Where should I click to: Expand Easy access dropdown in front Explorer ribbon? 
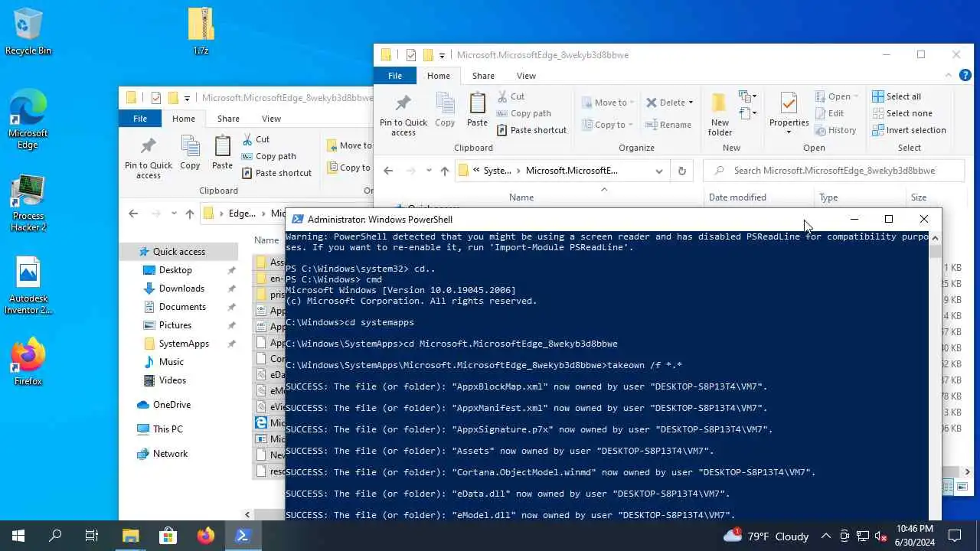coord(747,113)
